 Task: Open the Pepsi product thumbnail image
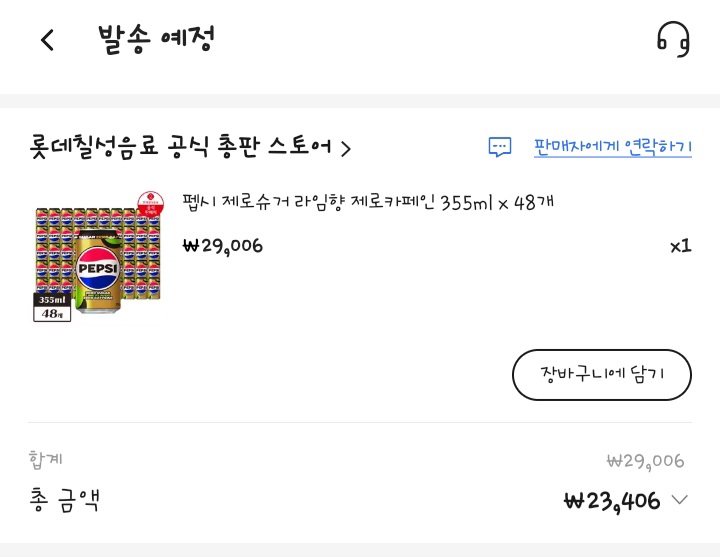click(98, 257)
